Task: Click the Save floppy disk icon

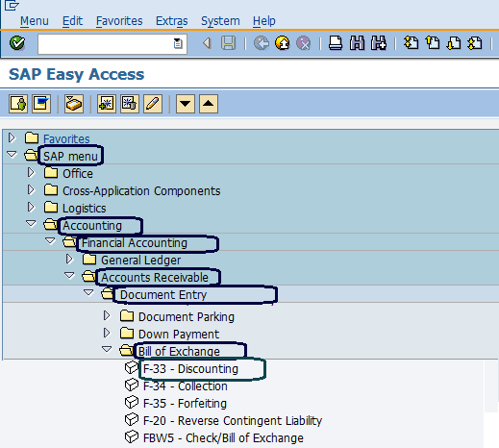Action: 228,43
